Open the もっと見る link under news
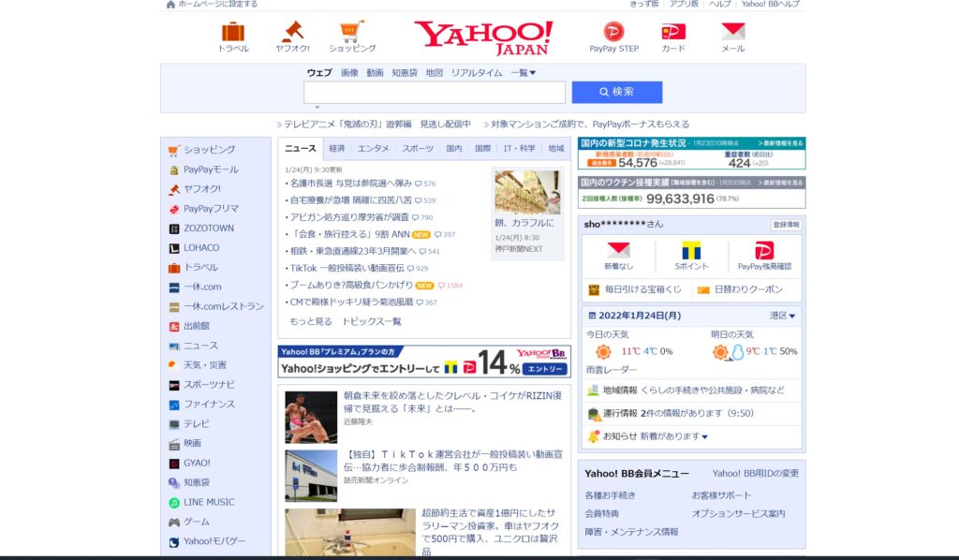 pos(311,321)
